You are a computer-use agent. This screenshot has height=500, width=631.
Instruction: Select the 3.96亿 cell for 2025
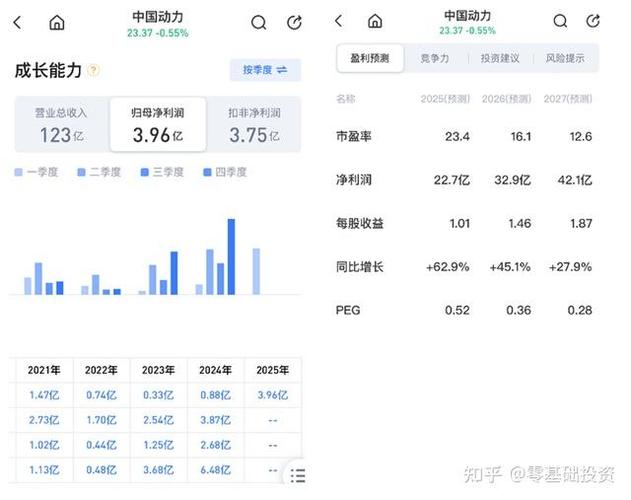pos(273,395)
